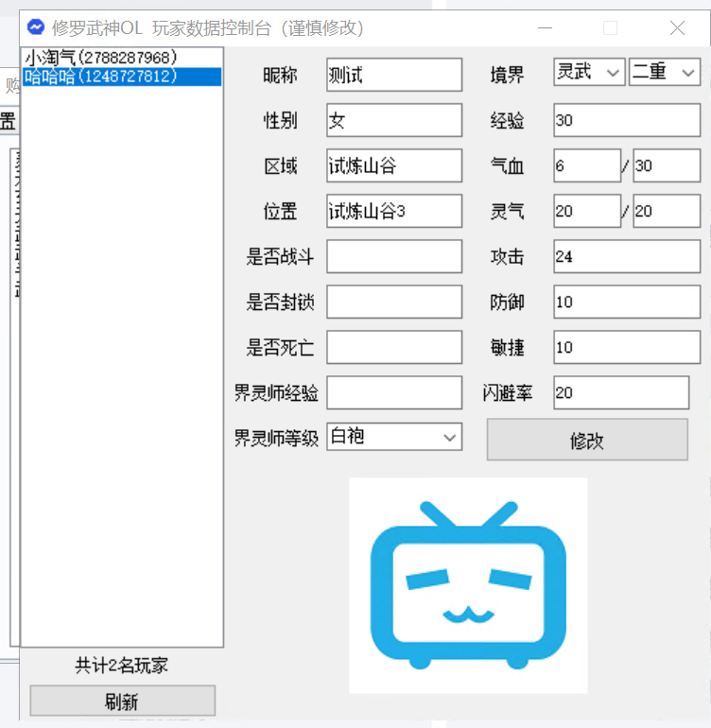
Task: Focus the 经验 experience field
Action: (627, 121)
